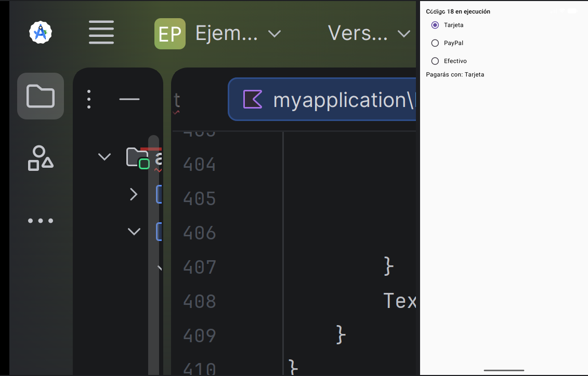Select the module folder with green square

138,158
